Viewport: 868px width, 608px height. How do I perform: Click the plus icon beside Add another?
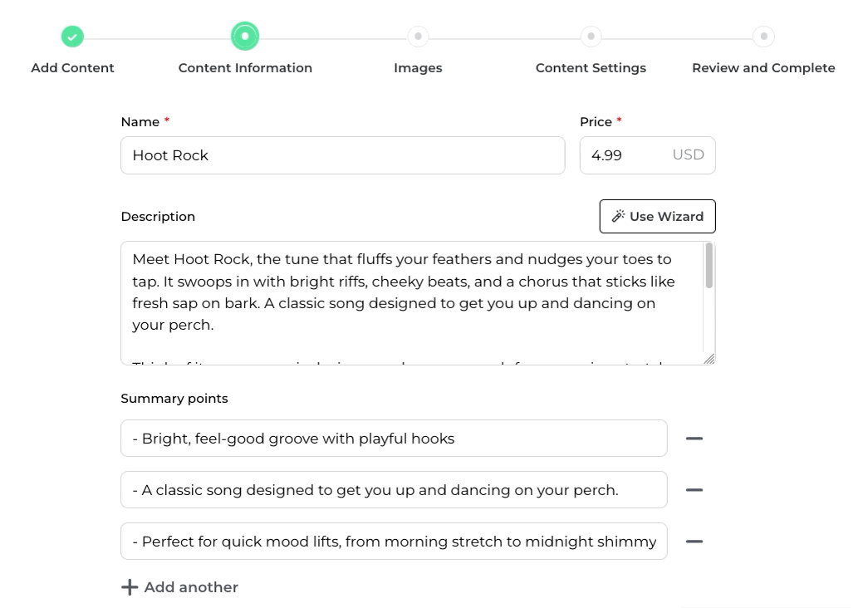130,587
